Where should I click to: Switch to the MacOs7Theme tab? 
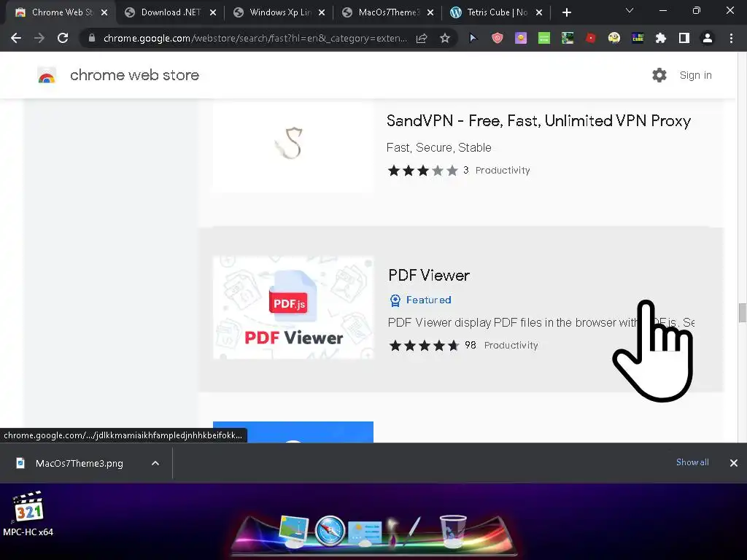click(388, 12)
